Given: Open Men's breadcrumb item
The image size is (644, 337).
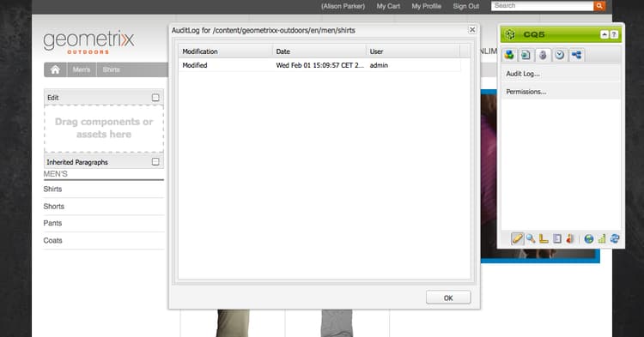Looking at the screenshot, I should click(x=82, y=69).
